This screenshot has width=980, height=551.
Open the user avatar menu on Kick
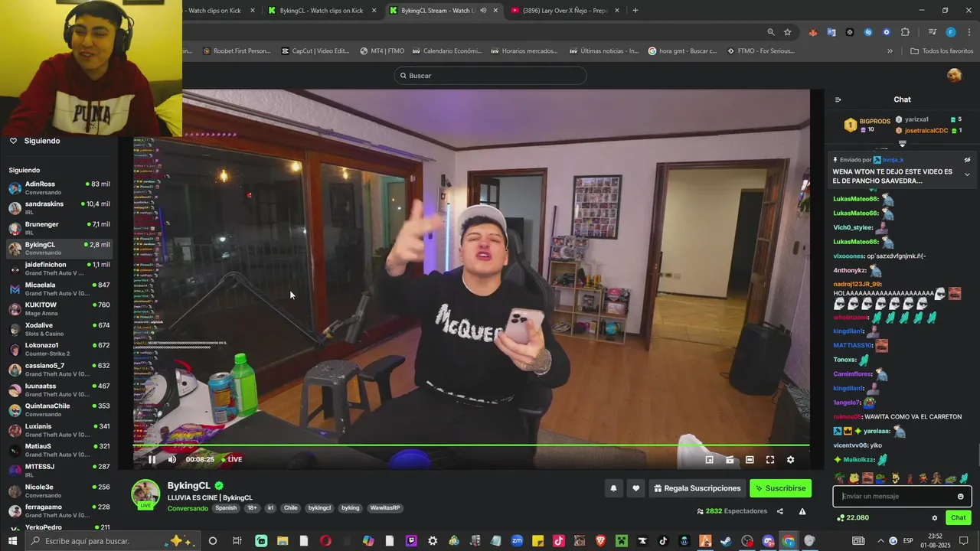[x=954, y=75]
